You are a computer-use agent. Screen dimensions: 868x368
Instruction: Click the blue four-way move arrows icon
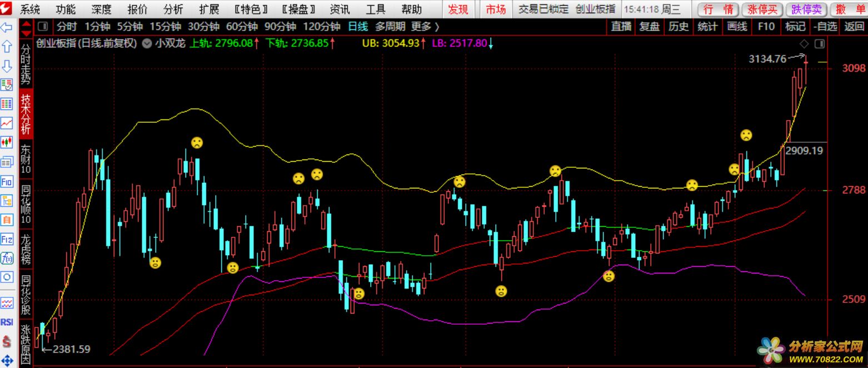tap(7, 360)
